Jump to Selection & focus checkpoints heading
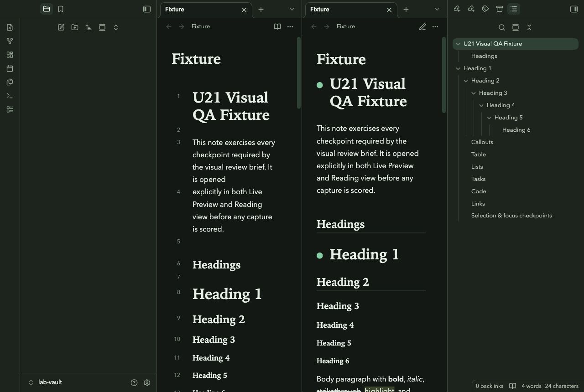This screenshot has width=584, height=392. 511,216
